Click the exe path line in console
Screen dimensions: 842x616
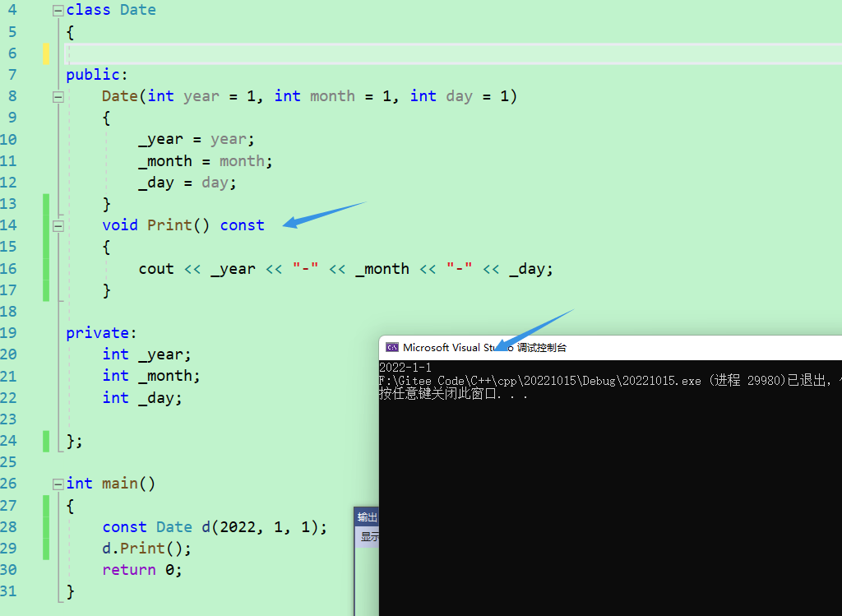point(611,381)
